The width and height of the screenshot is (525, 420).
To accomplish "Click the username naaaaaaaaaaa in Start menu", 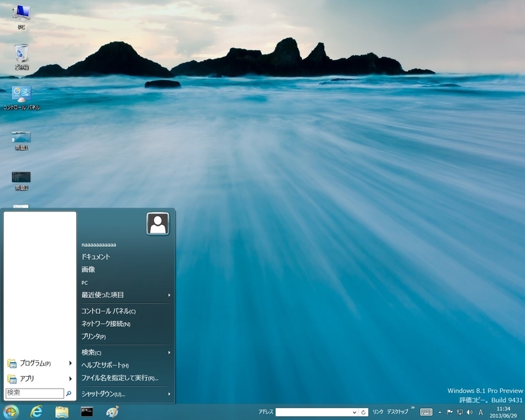I will 99,245.
